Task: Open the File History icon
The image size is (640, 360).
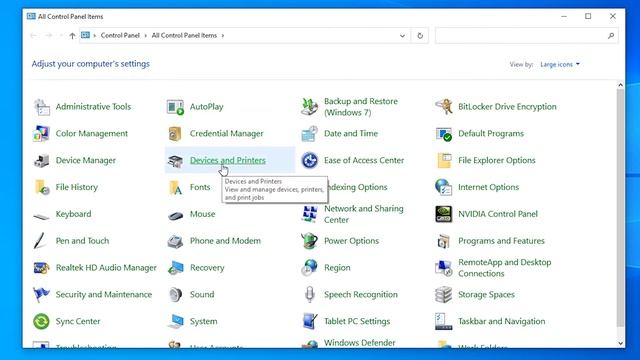Action: tap(42, 187)
